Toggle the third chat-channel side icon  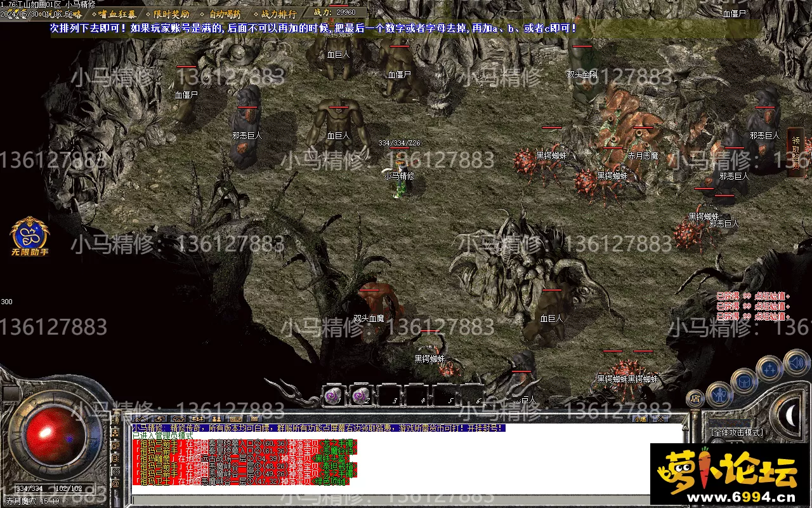point(115,446)
